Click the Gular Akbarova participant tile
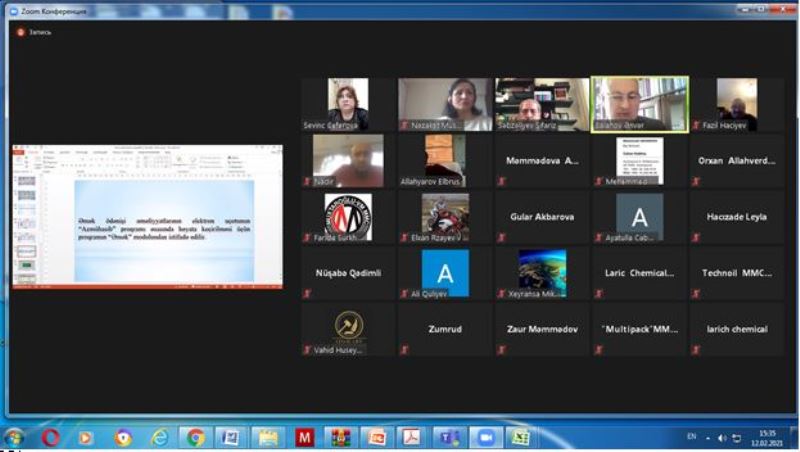This screenshot has width=800, height=452. tap(543, 216)
